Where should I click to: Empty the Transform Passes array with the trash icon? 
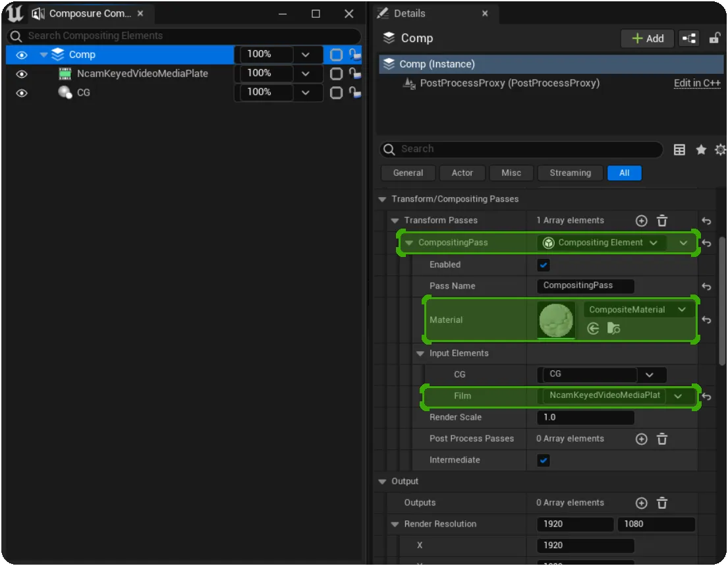point(662,221)
